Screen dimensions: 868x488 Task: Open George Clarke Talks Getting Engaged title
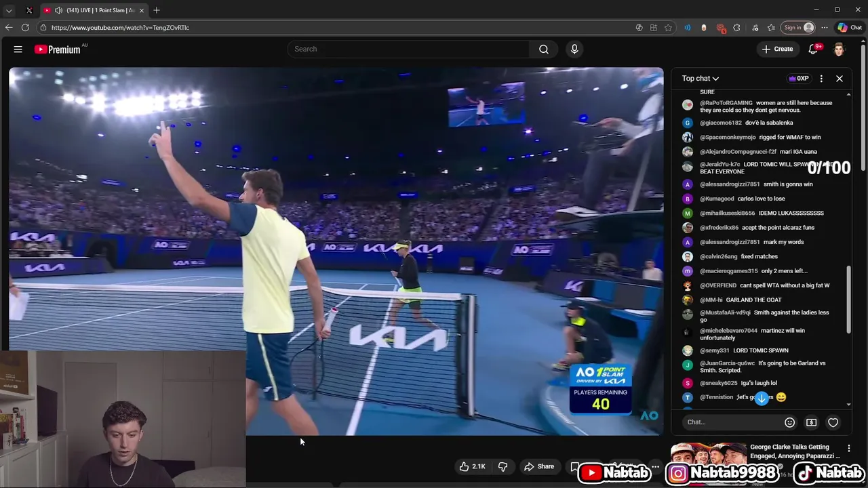click(x=795, y=451)
